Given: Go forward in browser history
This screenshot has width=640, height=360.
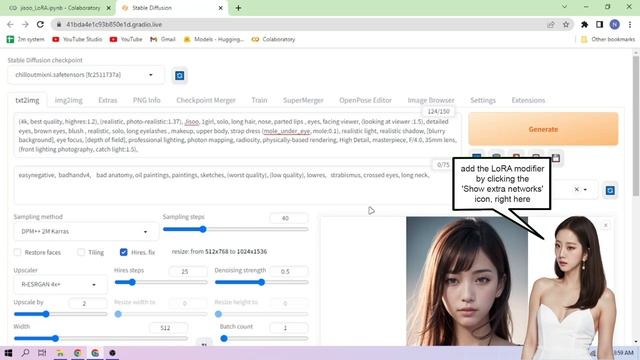Looking at the screenshot, I should [x=25, y=24].
